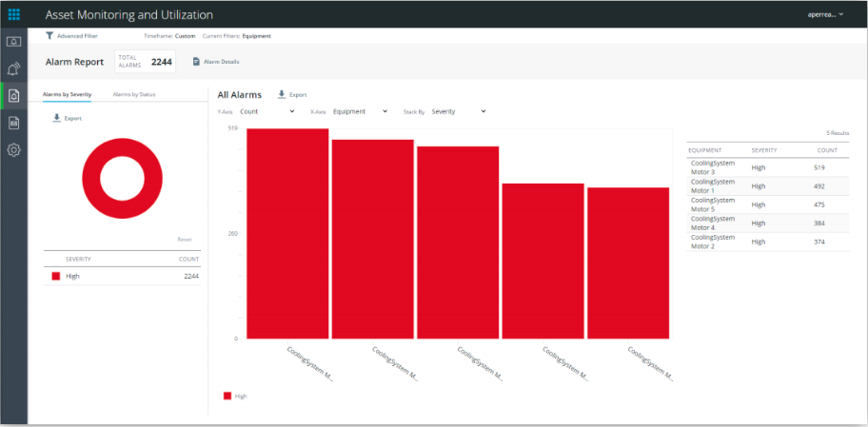Open the X-Axis Equipment dropdown
The height and width of the screenshot is (427, 868).
[360, 111]
